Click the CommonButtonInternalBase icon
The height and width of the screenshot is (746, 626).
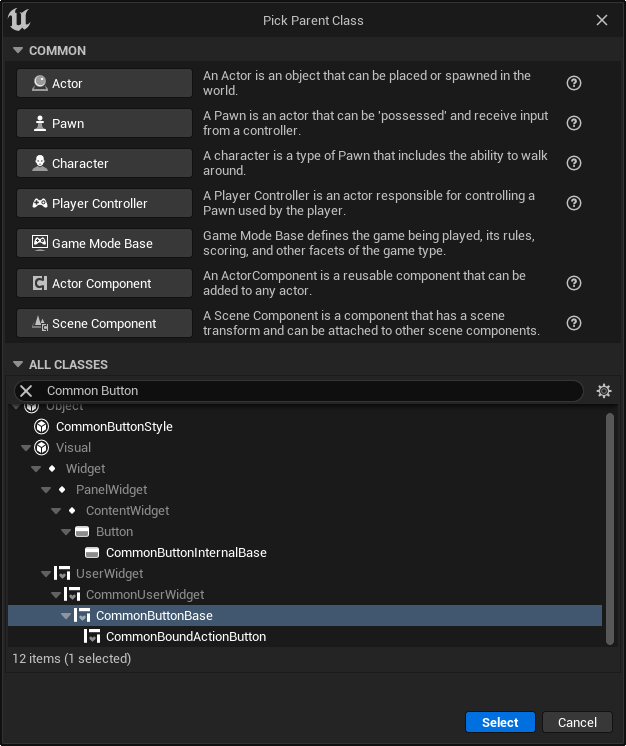point(92,552)
